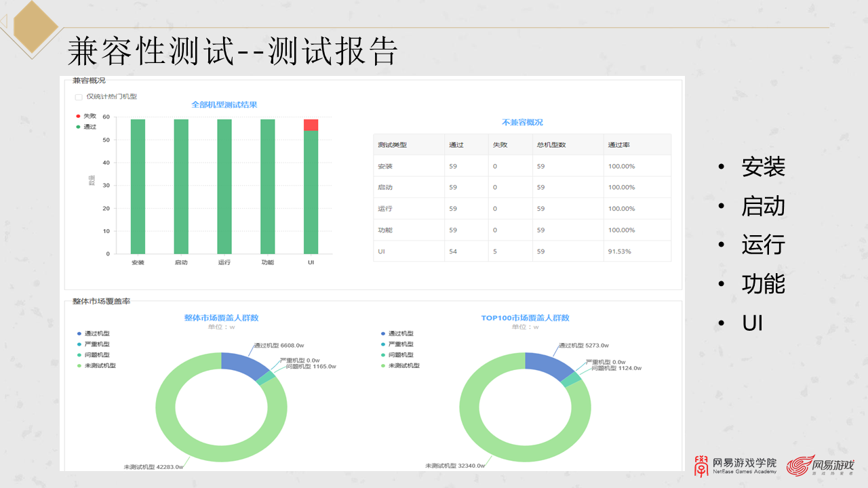Viewport: 868px width, 488px height.
Task: Click the red 失败 color swatch
Action: [x=77, y=115]
